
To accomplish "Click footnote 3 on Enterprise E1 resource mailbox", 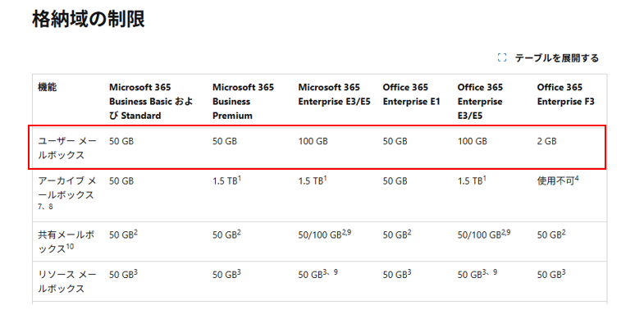I will point(409,272).
